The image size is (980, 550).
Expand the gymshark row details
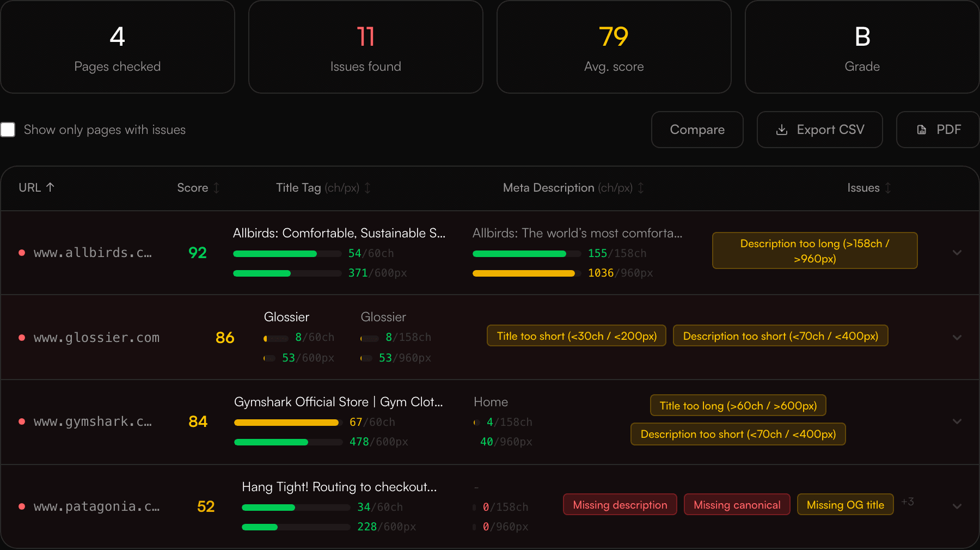tap(957, 421)
